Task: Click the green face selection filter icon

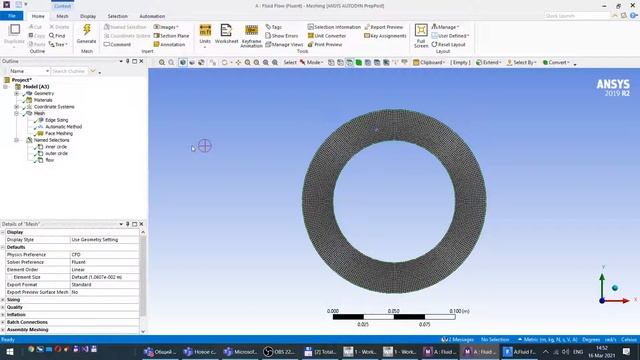Action: coord(358,62)
